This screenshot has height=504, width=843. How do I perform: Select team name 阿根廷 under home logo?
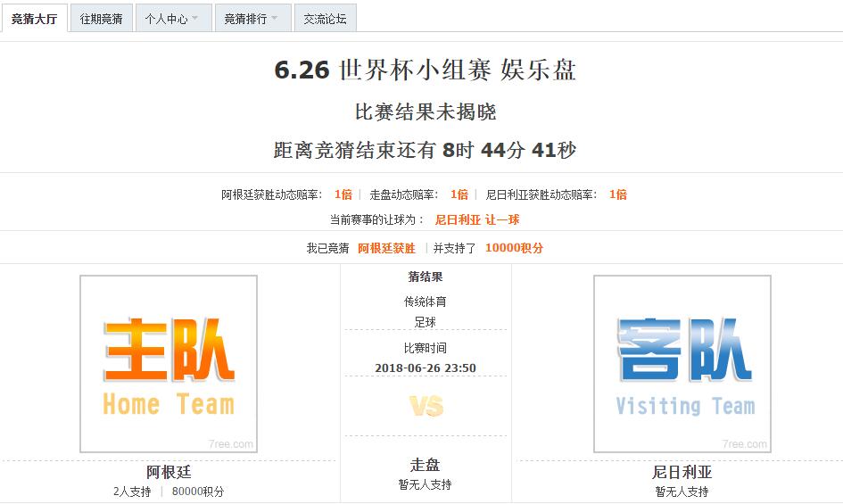pos(169,472)
